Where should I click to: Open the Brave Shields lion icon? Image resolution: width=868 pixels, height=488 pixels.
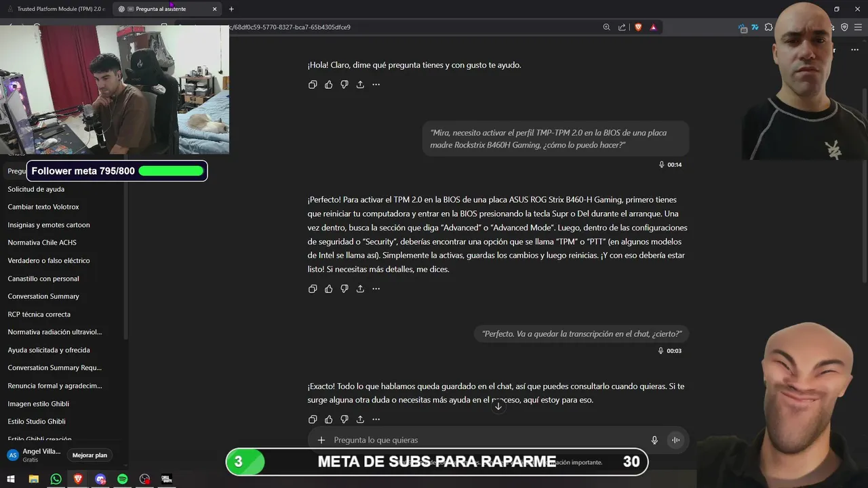point(638,27)
